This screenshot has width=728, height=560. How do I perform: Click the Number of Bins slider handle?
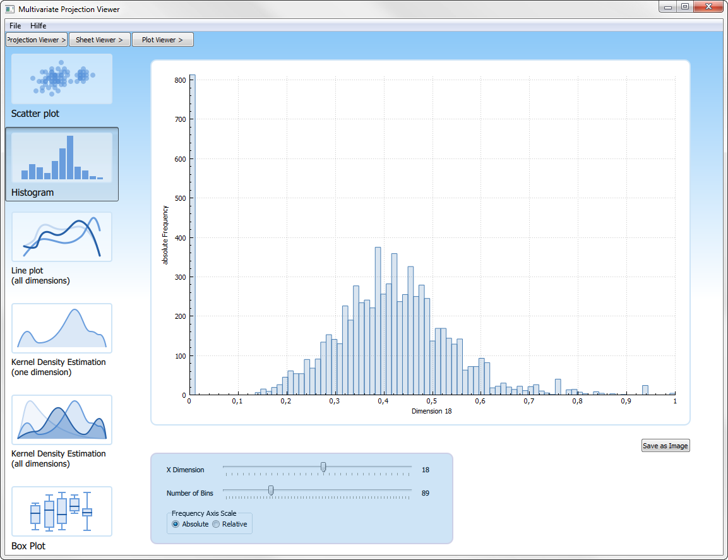(x=271, y=490)
